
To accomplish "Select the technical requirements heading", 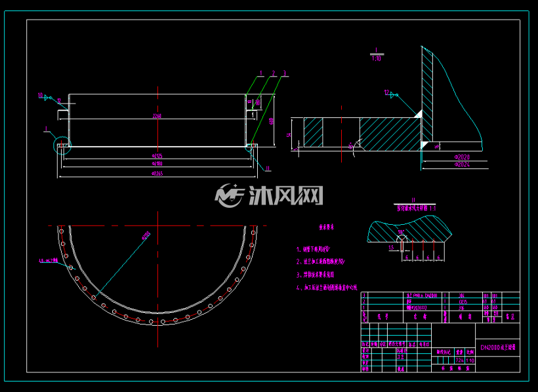I will coord(326,227).
